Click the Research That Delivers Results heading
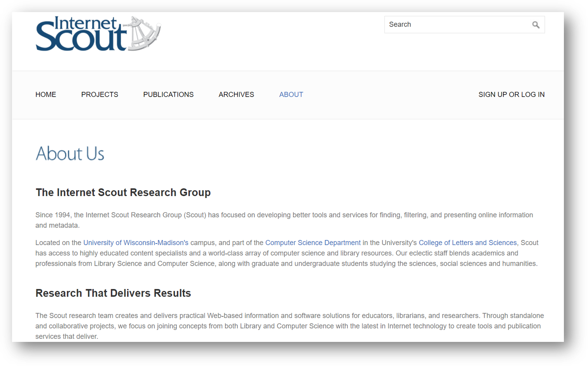588x366 pixels. [x=113, y=293]
